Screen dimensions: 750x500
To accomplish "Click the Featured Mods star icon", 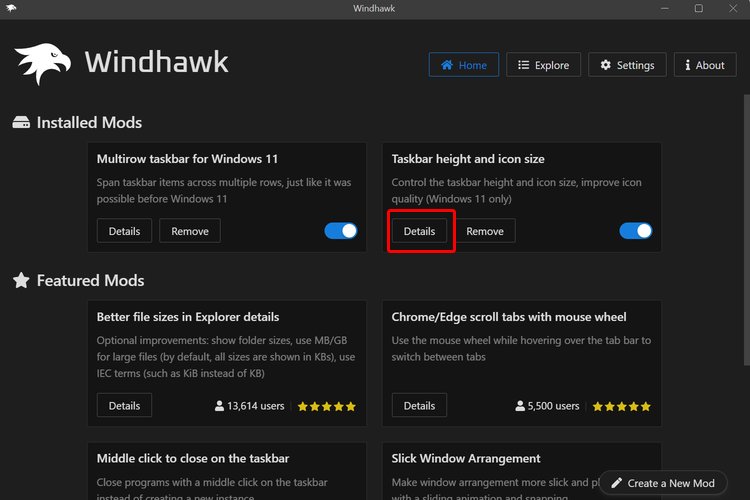I will (x=21, y=280).
